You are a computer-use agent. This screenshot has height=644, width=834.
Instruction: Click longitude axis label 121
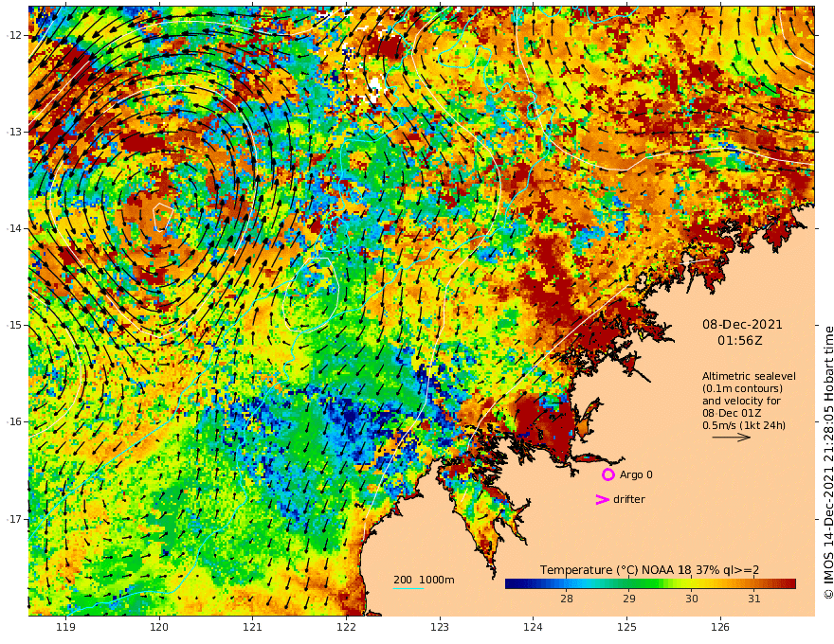[253, 627]
